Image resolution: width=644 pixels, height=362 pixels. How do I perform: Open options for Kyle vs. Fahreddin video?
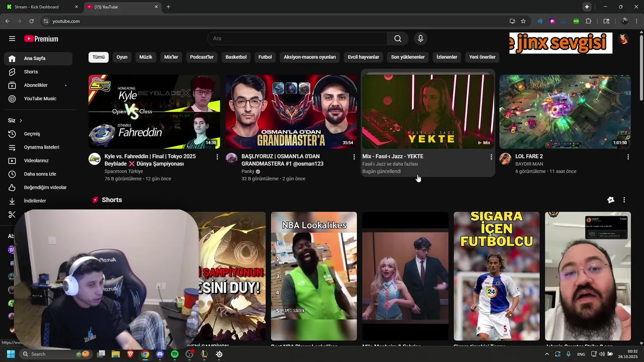click(217, 157)
